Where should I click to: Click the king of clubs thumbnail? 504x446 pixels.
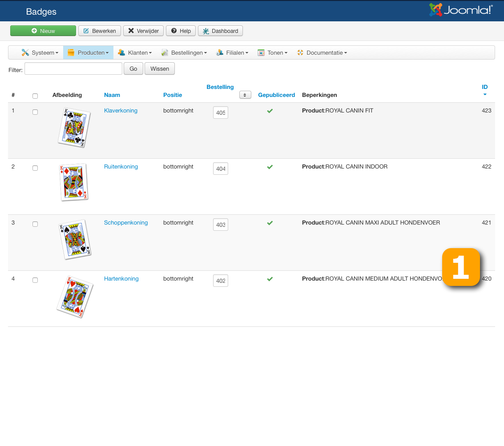(74, 128)
